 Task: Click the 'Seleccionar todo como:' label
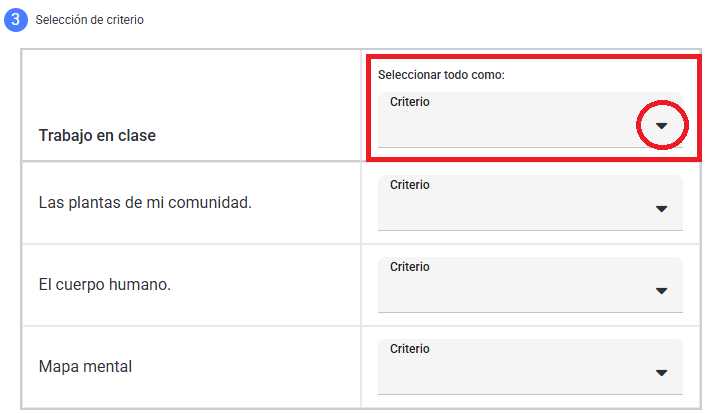(x=441, y=75)
